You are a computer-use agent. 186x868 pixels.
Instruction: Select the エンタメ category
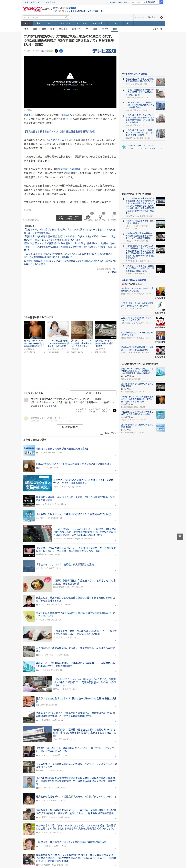[x=63, y=29]
